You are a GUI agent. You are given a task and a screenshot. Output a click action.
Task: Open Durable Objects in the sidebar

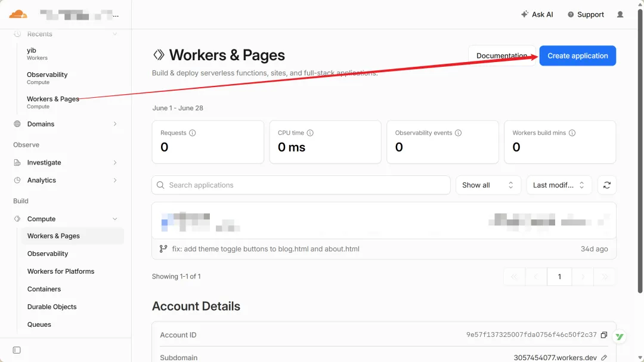(52, 307)
